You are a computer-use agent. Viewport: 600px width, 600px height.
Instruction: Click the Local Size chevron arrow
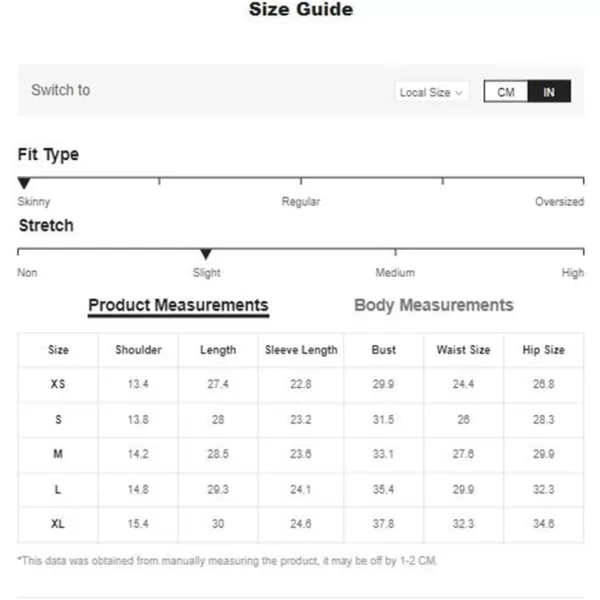coord(459,93)
